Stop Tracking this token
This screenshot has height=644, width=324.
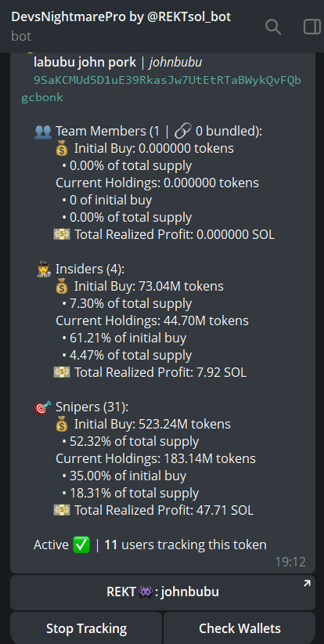[86, 628]
